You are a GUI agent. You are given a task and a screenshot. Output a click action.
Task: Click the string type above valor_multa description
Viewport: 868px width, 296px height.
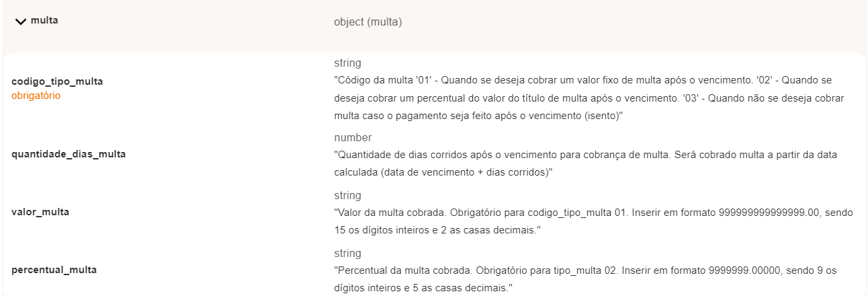click(x=347, y=196)
